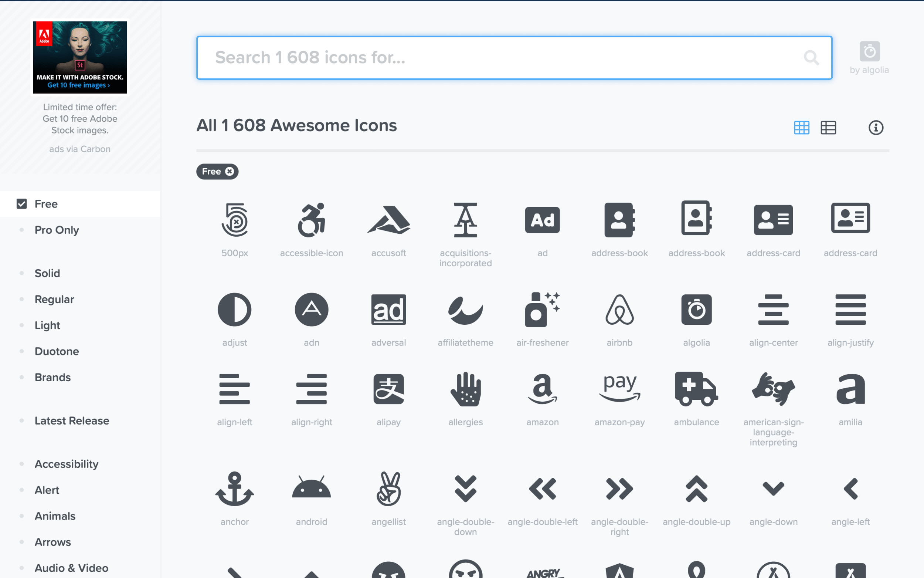Screen dimensions: 924x578
Task: Expand the Animals category
Action: click(55, 516)
